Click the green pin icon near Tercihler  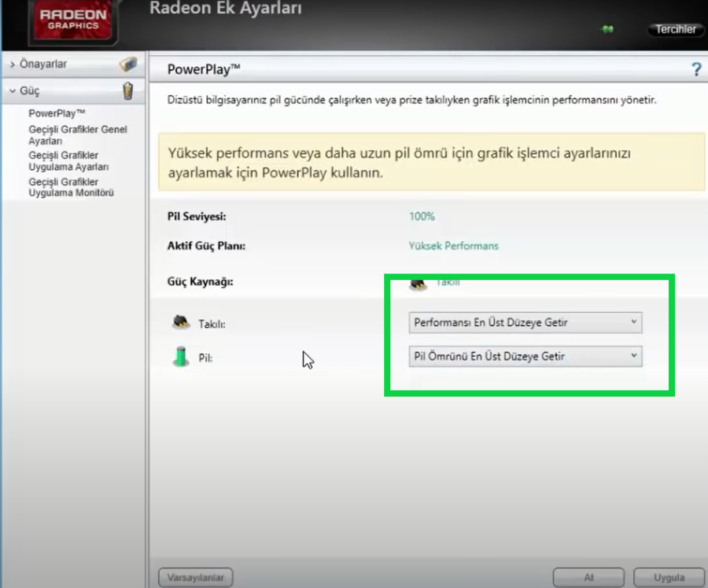[607, 29]
